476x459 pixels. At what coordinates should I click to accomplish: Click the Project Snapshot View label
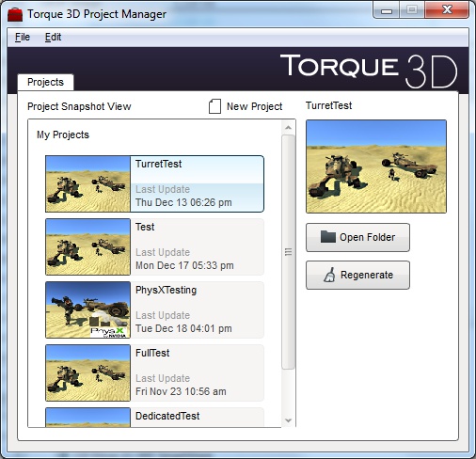coord(79,106)
